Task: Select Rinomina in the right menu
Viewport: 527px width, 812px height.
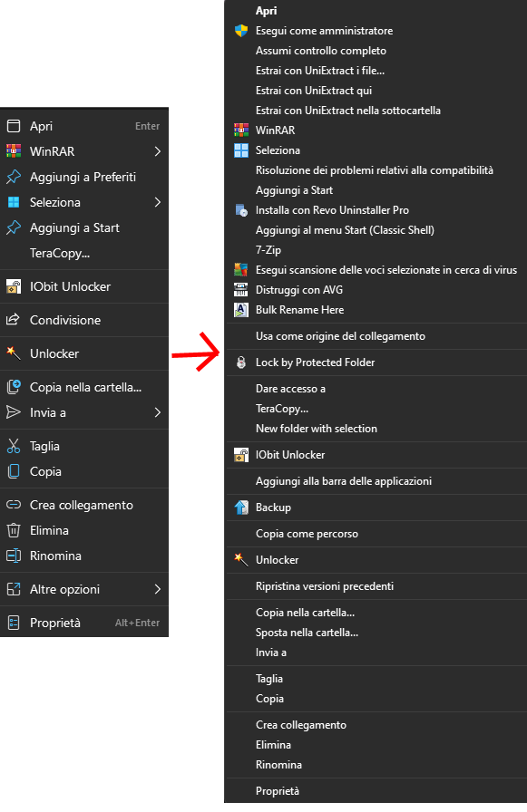Action: [x=278, y=765]
